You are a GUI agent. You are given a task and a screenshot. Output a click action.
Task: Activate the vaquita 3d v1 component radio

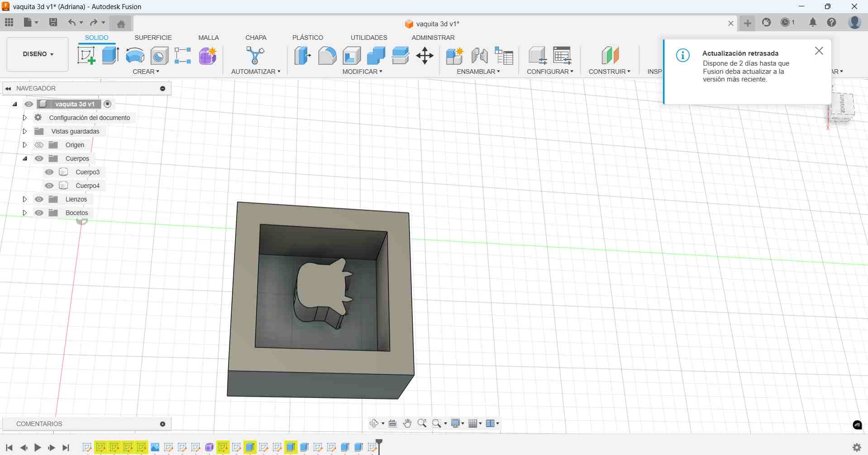[108, 104]
